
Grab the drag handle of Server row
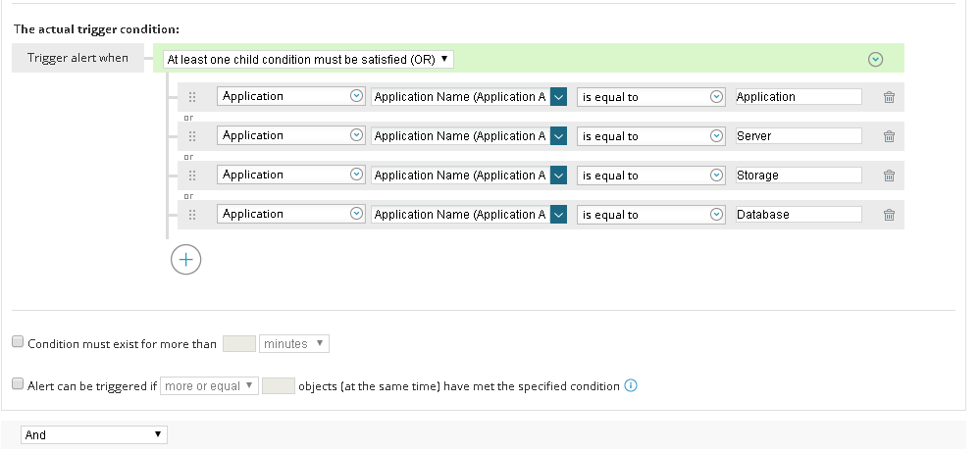192,136
